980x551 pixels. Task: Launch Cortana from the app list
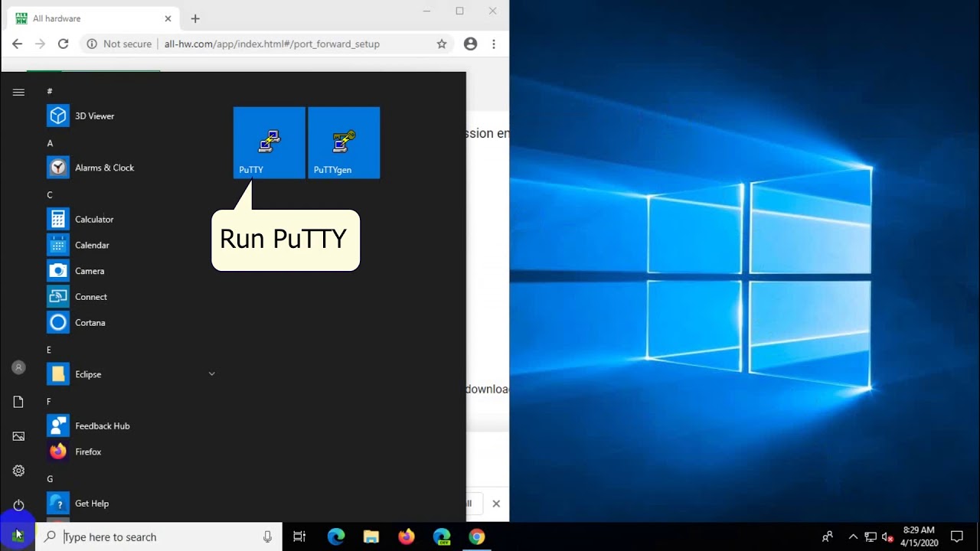coord(90,323)
